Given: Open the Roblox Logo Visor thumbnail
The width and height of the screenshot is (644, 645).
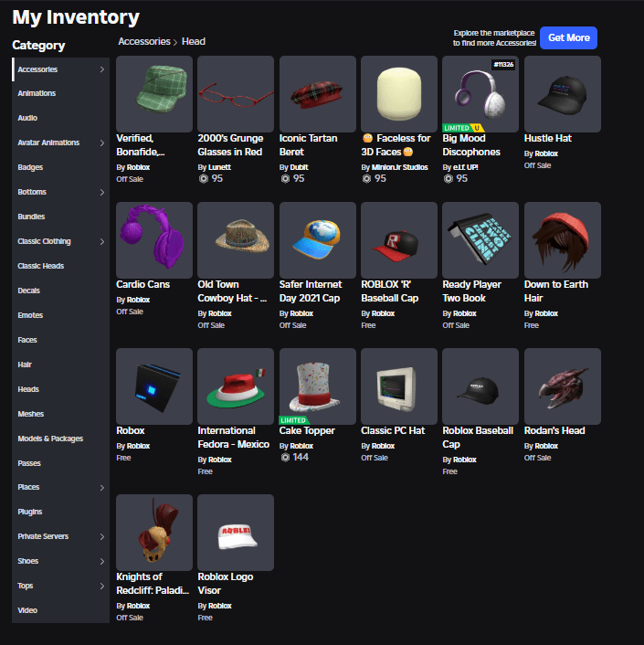Looking at the screenshot, I should click(x=236, y=533).
